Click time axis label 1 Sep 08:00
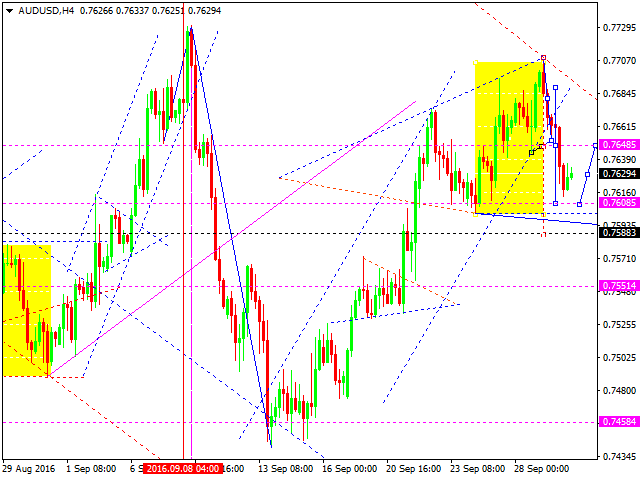 [91, 469]
